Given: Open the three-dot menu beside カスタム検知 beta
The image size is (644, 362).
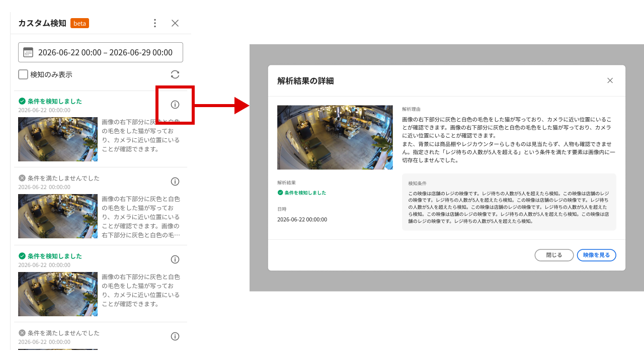Looking at the screenshot, I should [155, 23].
